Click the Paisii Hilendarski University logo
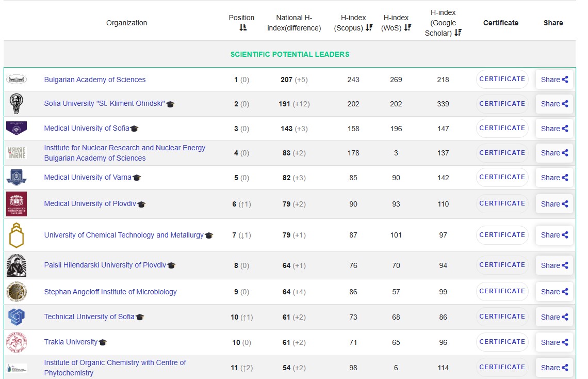This screenshot has width=588, height=379. click(x=17, y=265)
